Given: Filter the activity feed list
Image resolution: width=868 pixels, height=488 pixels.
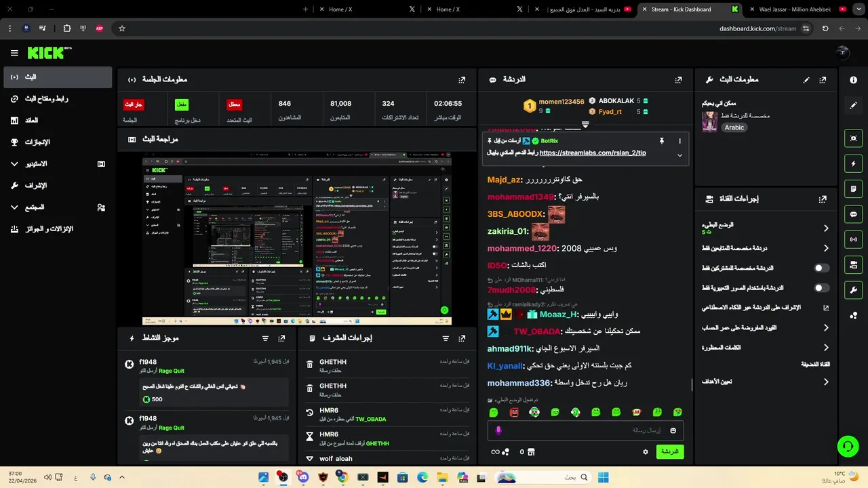Looking at the screenshot, I should pos(265,338).
